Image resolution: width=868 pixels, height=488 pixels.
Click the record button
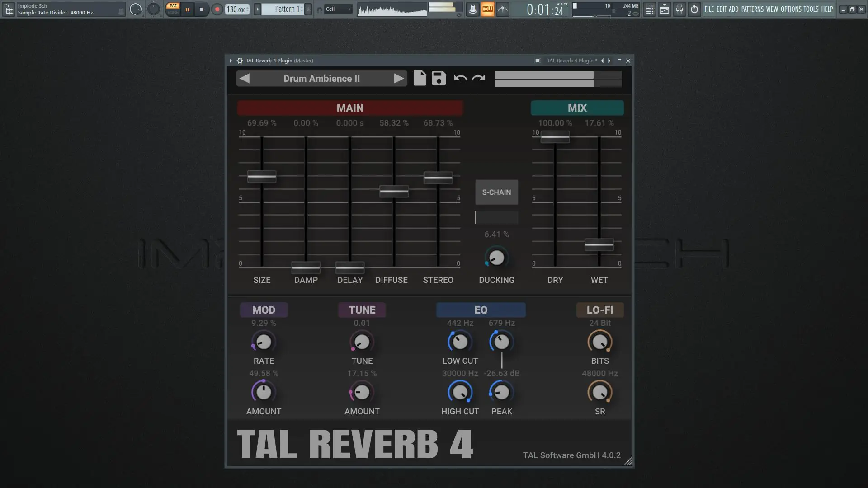217,9
